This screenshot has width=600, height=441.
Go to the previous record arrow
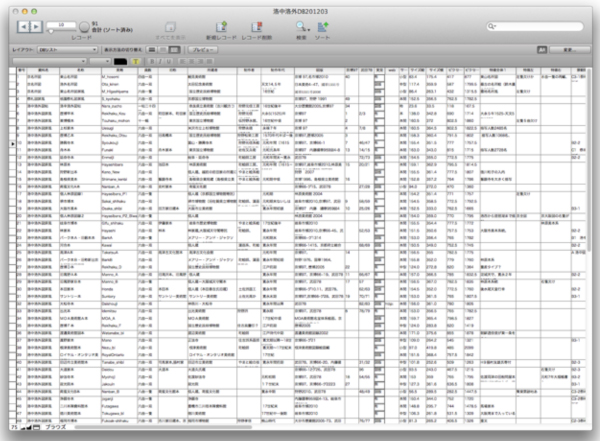[x=23, y=27]
